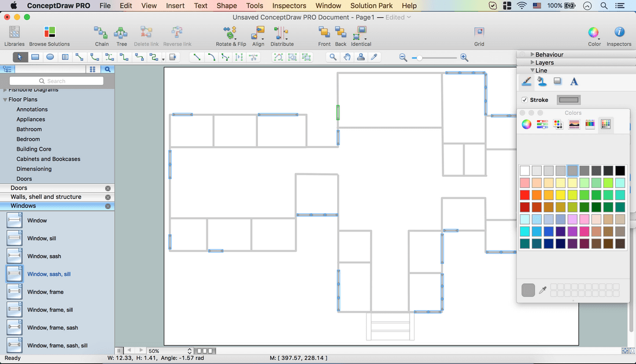This screenshot has height=364, width=636.
Task: Select the magnifier zoom tool
Action: click(x=332, y=57)
